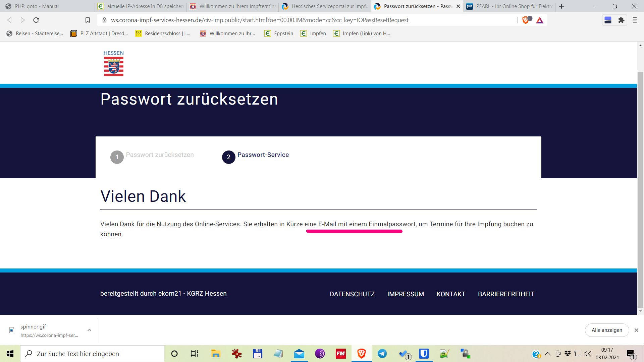Reload the current page
The height and width of the screenshot is (362, 644).
pos(36,20)
